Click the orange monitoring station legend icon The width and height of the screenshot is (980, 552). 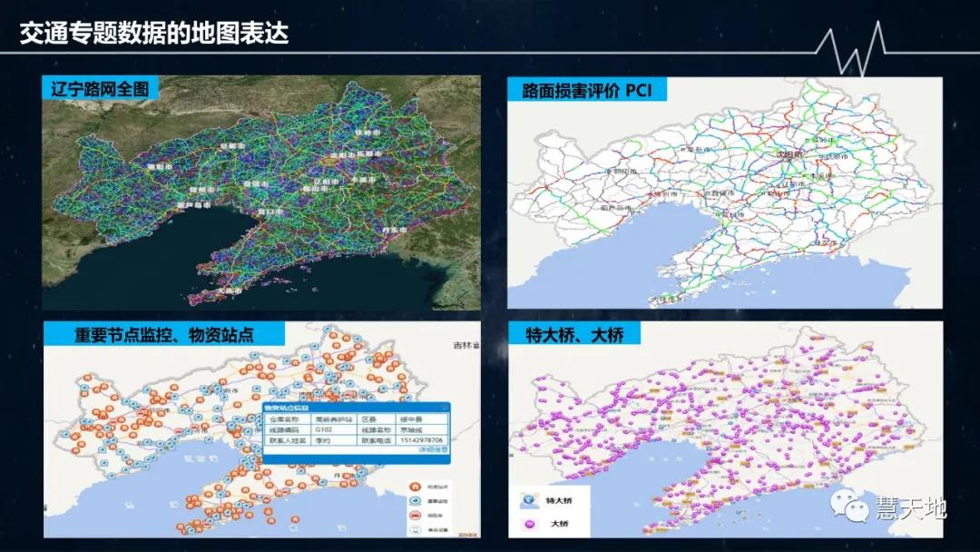415,486
